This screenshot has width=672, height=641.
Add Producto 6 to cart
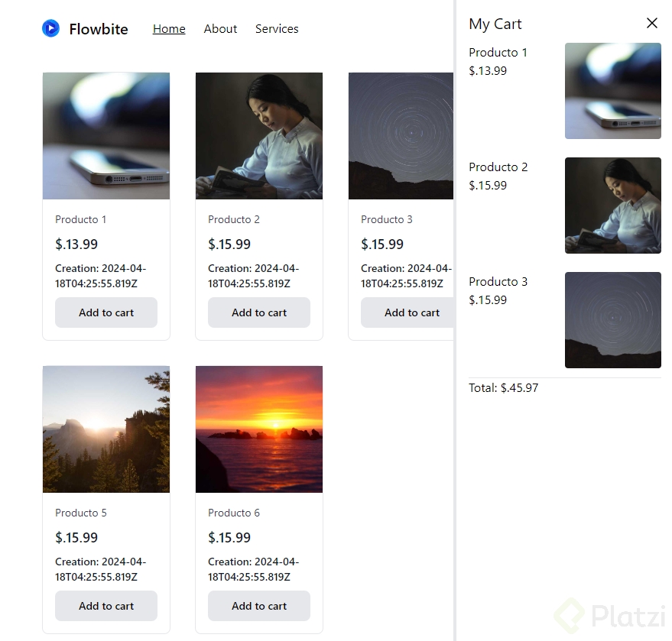259,606
